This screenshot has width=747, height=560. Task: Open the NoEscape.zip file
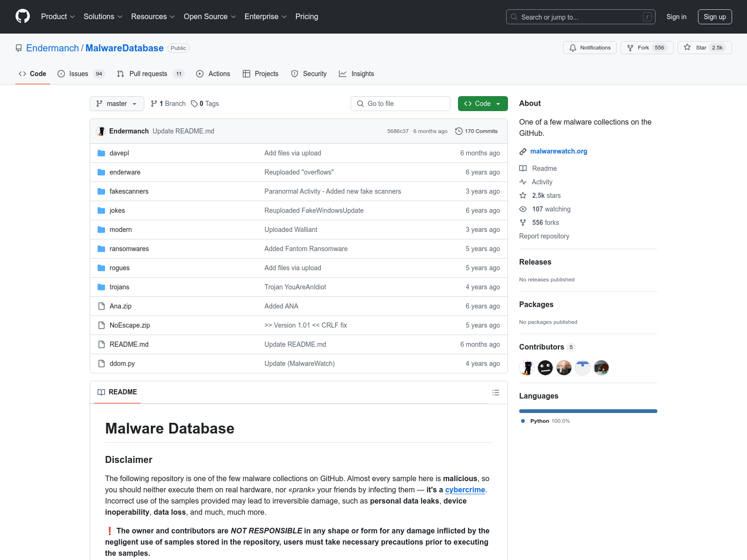[x=130, y=325]
